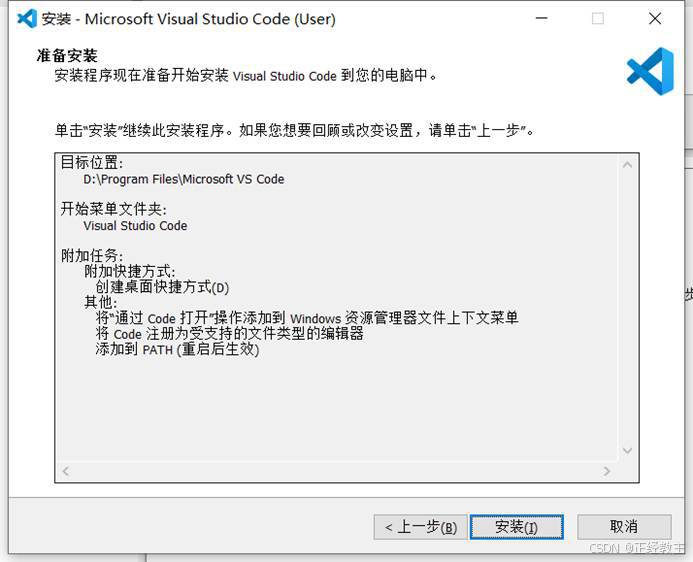693x562 pixels.
Task: Click the 准备安装 heading
Action: coord(67,56)
